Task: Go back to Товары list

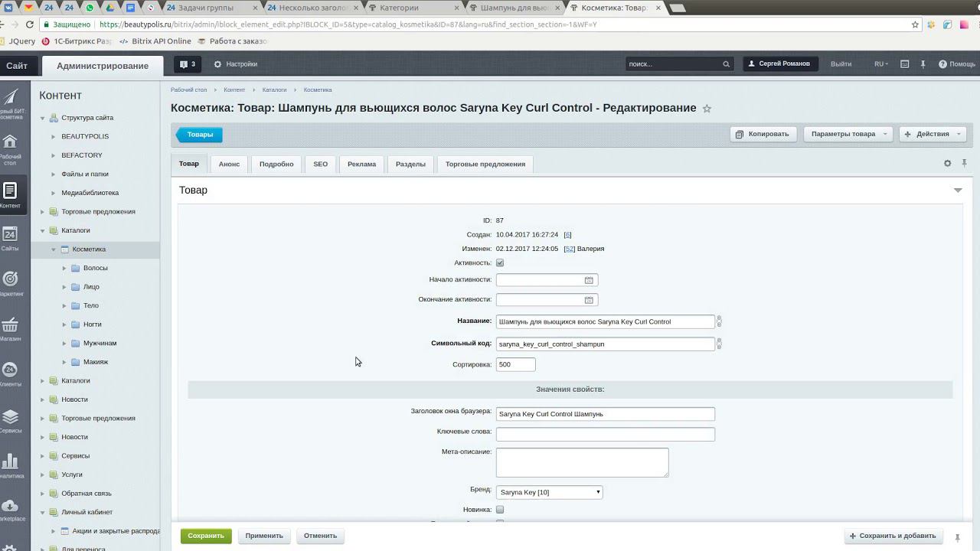Action: click(199, 135)
